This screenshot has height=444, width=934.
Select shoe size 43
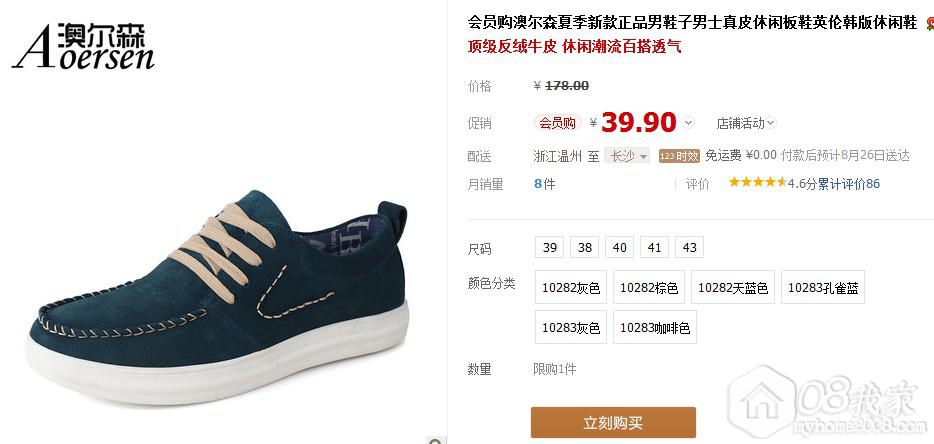click(689, 247)
